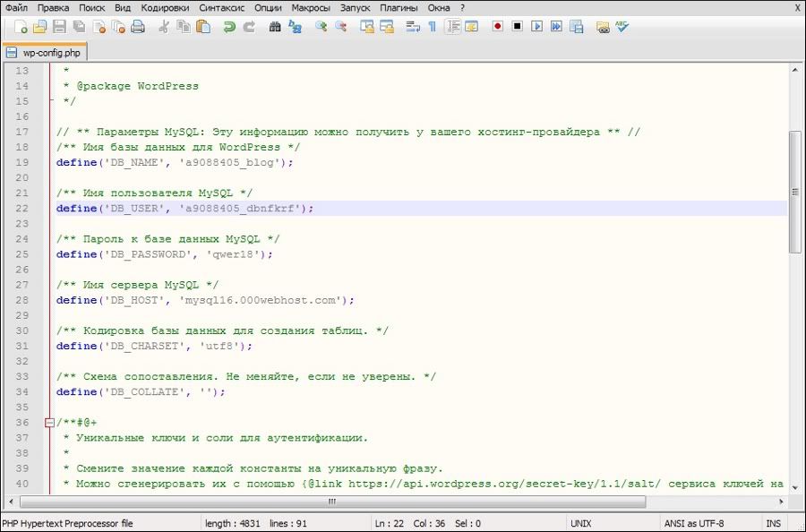Click the Run macro multiple times icon
This screenshot has width=806, height=532.
[x=556, y=26]
